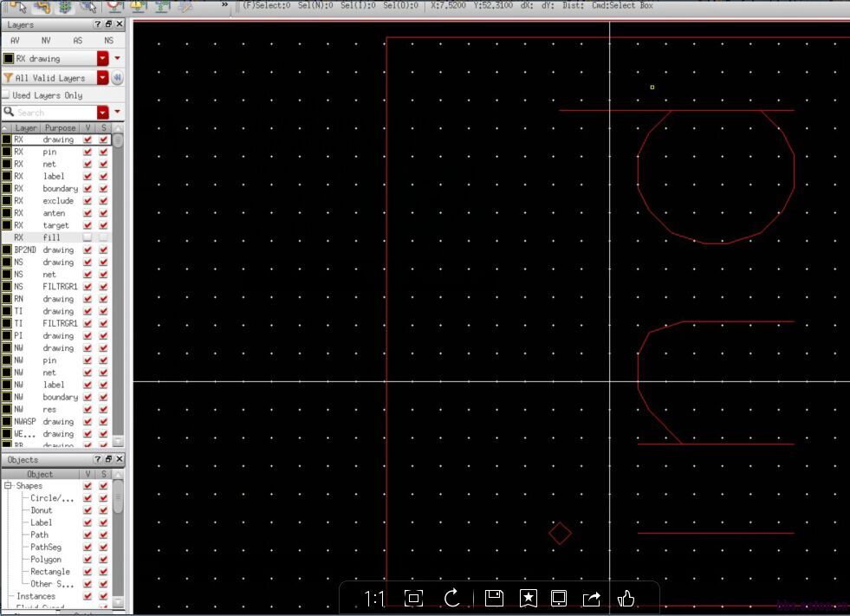Screen dimensions: 850x616
Task: Toggle visibility of Donut objects
Action: [88, 510]
